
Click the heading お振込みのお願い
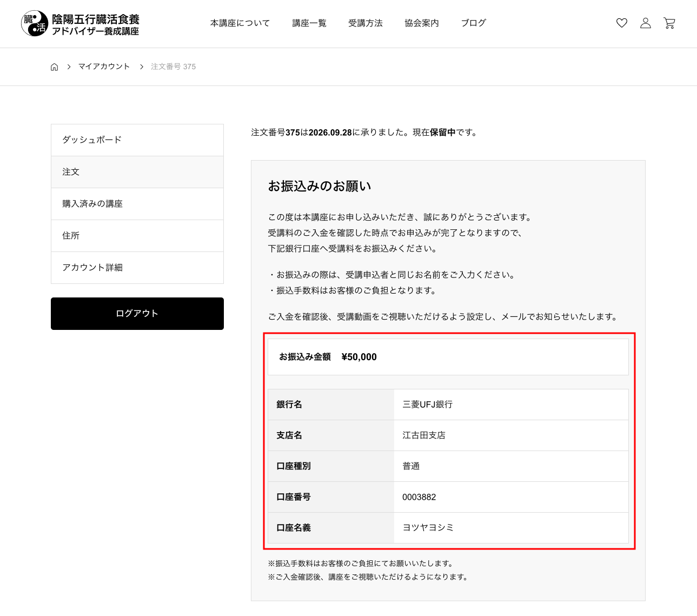pos(320,186)
